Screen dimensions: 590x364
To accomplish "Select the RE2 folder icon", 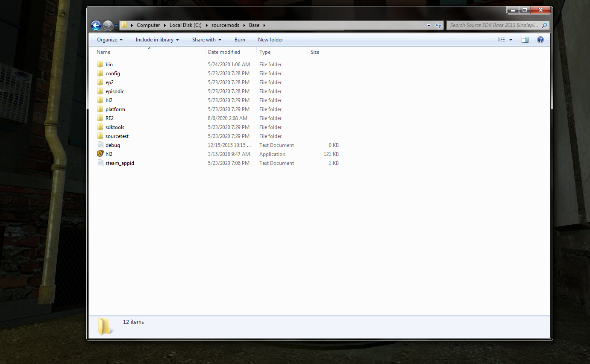I will pyautogui.click(x=100, y=118).
